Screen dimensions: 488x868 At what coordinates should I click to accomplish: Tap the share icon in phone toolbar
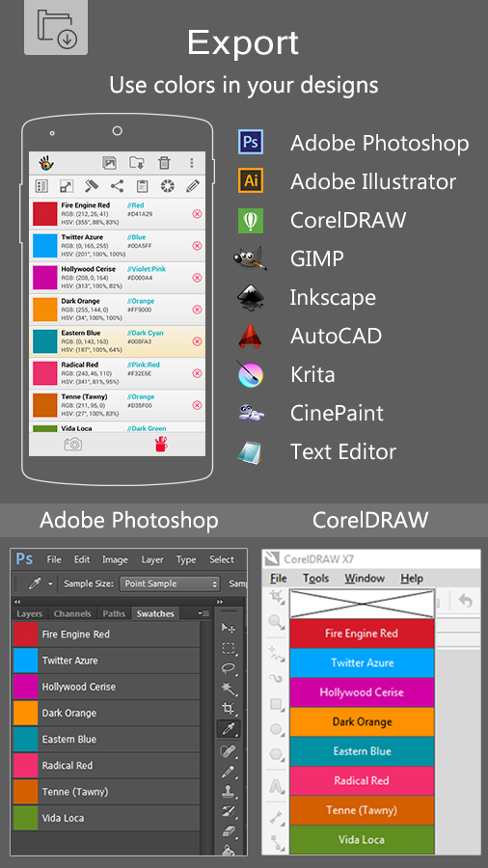(117, 186)
